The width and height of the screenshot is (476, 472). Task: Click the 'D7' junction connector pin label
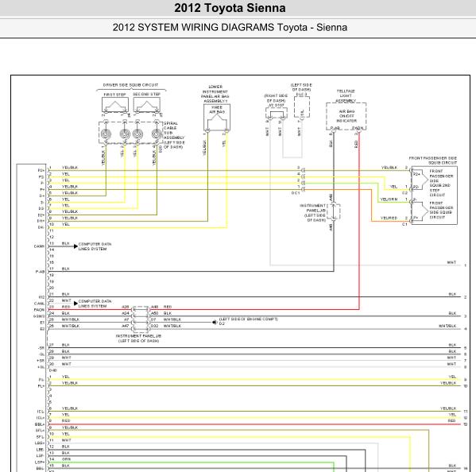click(x=153, y=319)
